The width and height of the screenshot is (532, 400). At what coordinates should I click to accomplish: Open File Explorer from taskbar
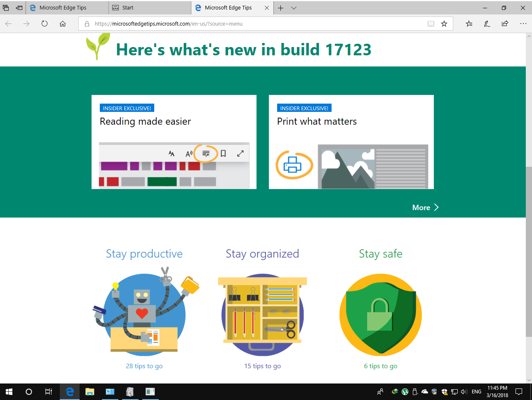pos(89,392)
